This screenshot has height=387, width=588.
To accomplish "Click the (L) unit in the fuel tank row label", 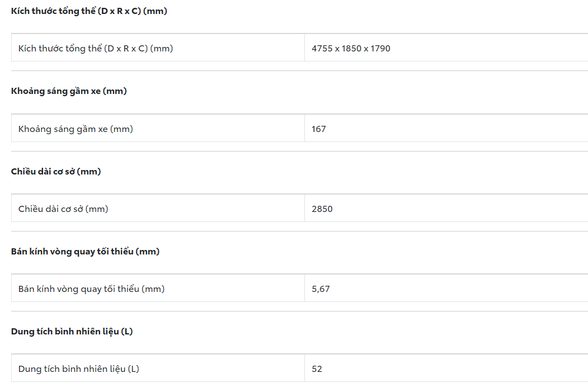I will [x=133, y=369].
